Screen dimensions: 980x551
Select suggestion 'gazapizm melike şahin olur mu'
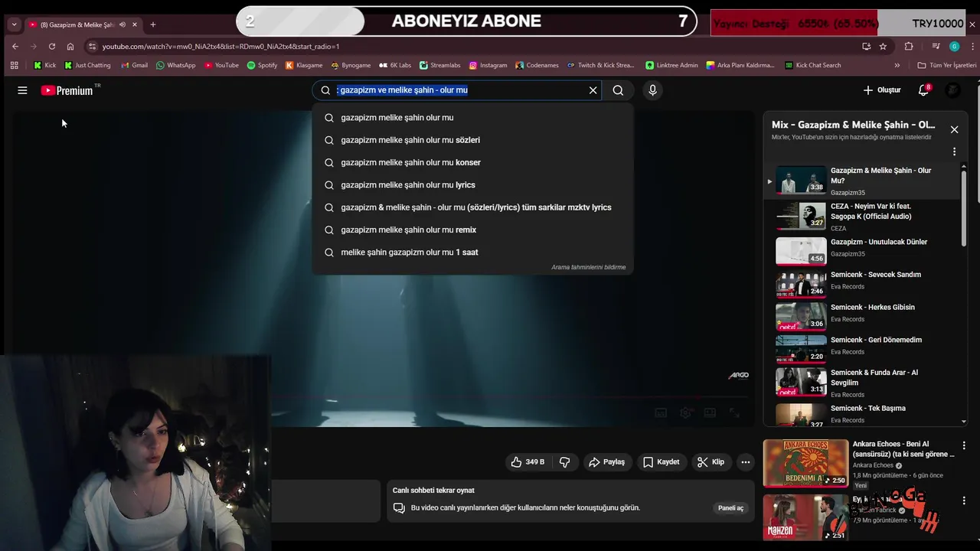pos(472,117)
